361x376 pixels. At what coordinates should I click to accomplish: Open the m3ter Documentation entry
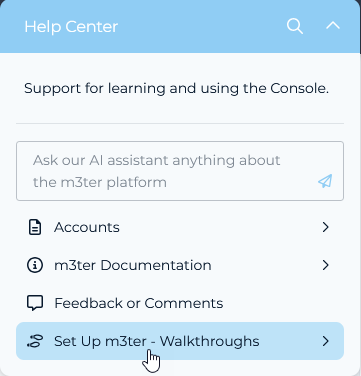[180, 265]
